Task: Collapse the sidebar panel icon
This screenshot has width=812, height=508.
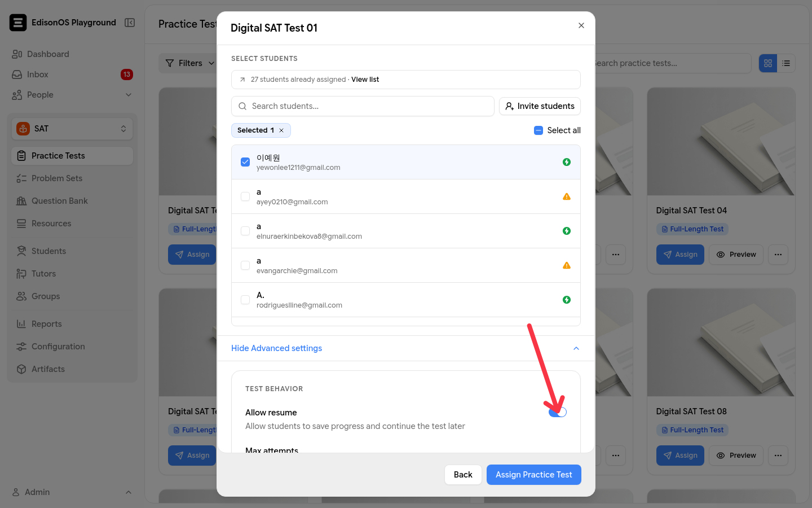Action: click(x=130, y=23)
